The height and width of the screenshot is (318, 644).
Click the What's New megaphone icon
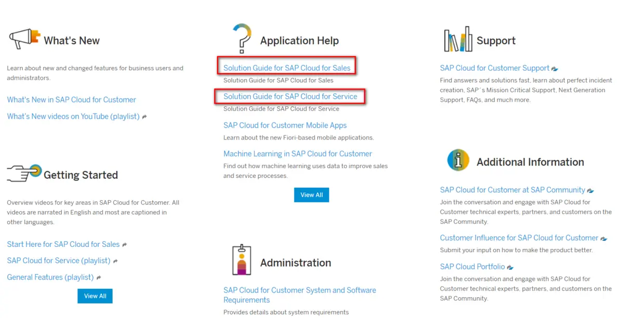[x=24, y=39]
